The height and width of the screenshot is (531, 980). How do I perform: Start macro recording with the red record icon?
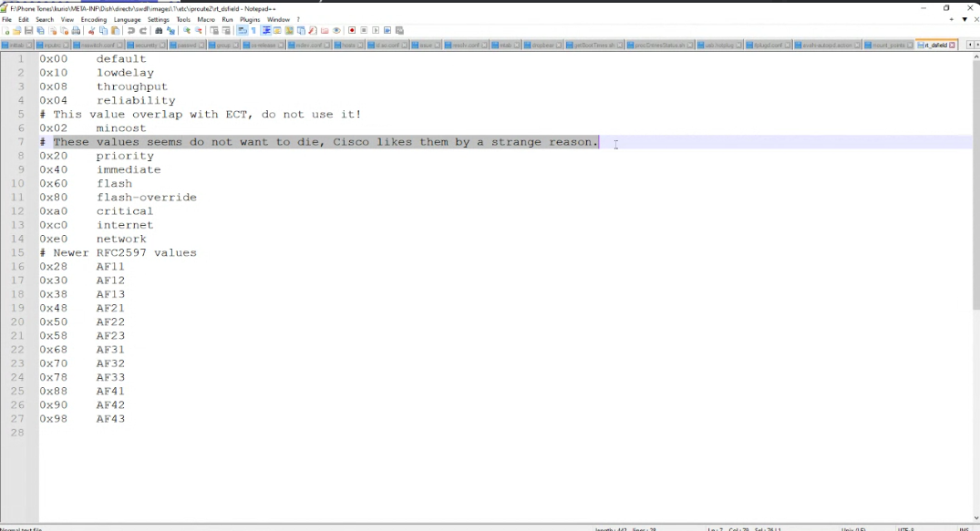(x=352, y=31)
